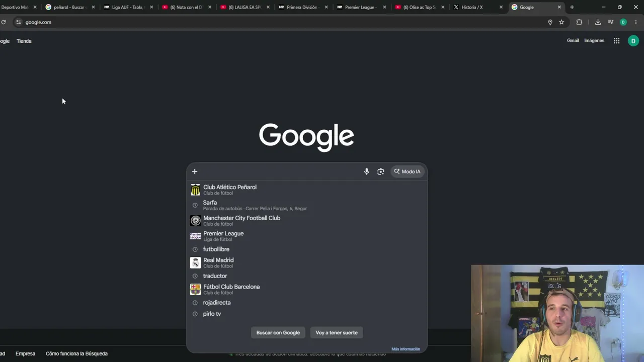
Task: Switch to the '(6) Olise as Top' tab
Action: (x=420, y=7)
